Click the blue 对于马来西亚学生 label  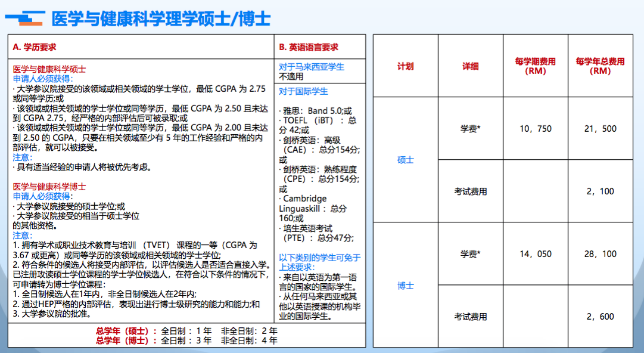[312, 67]
